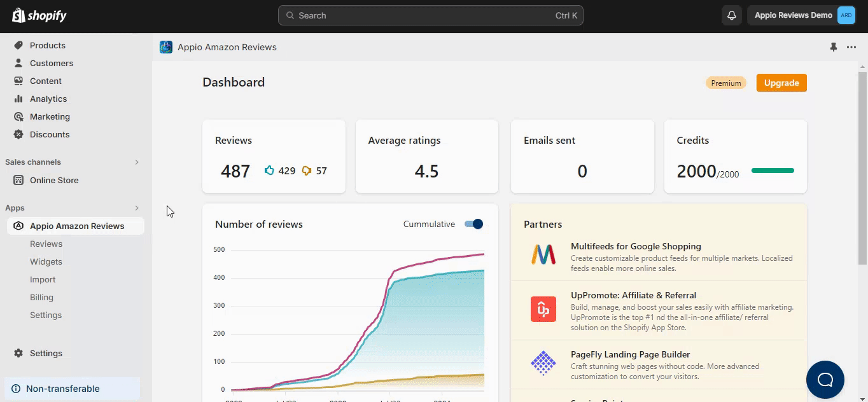Click the negative count 57

tap(321, 170)
